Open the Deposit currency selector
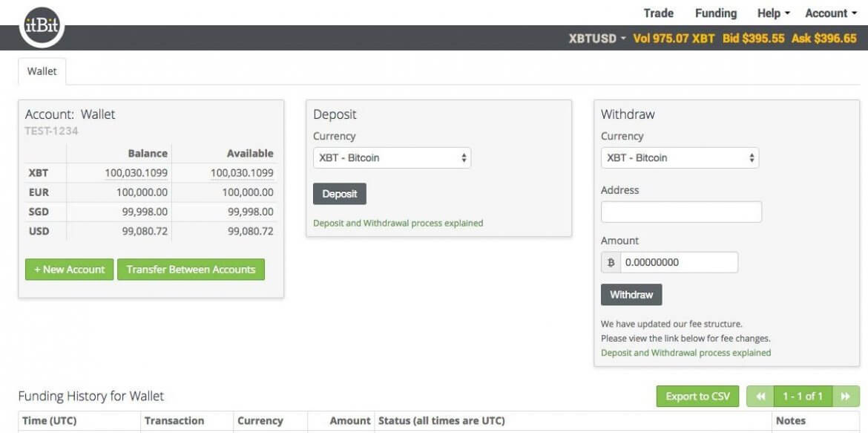Screen dimensions: 868x433 392,157
